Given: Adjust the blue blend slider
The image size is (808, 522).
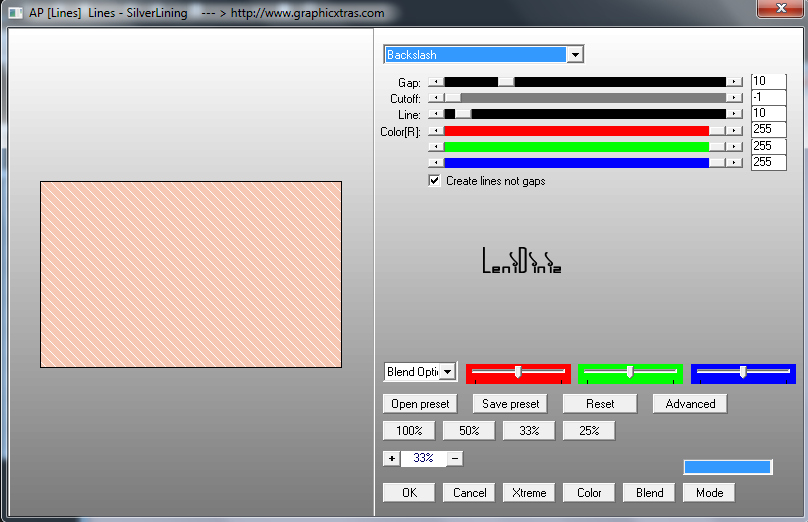Looking at the screenshot, I should (x=743, y=372).
